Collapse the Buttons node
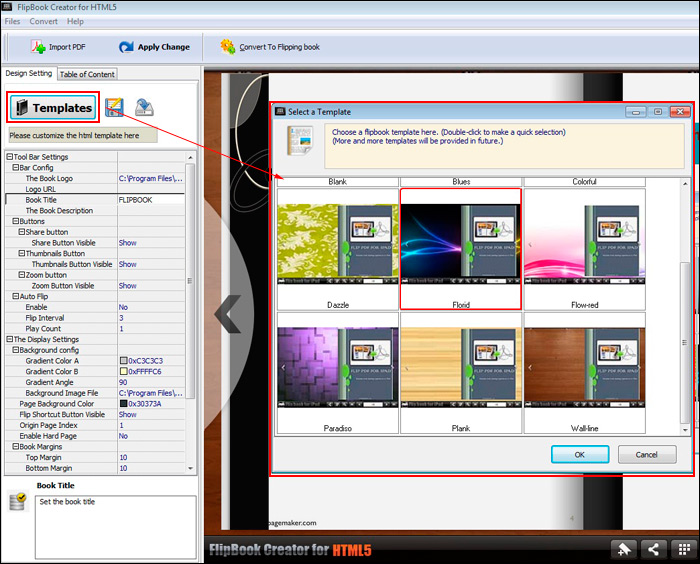The width and height of the screenshot is (700, 564). 16,221
